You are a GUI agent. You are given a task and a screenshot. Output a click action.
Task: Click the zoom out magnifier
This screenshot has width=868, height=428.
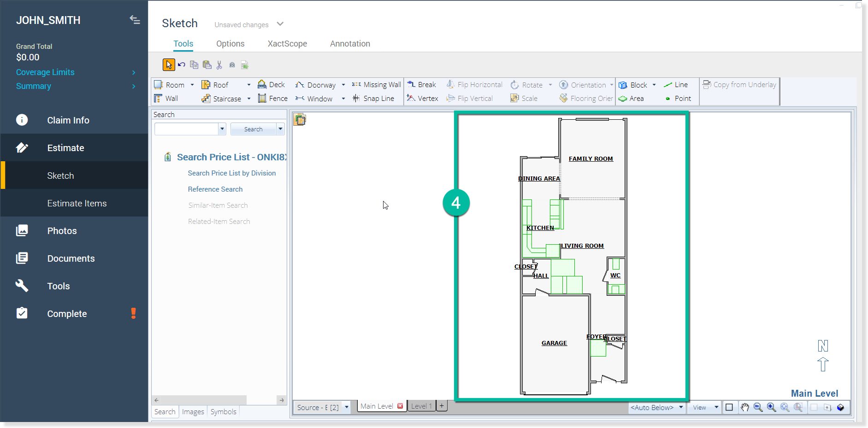(x=758, y=407)
